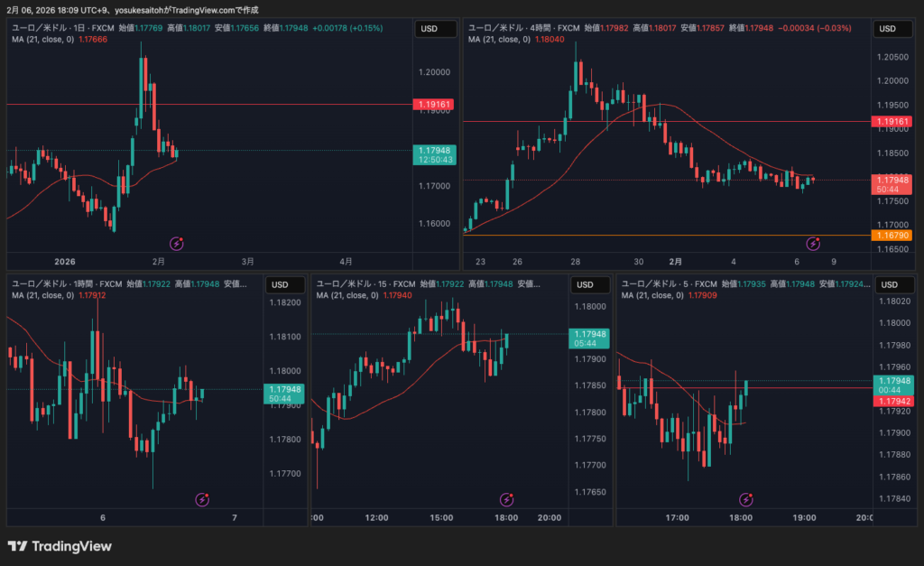
Task: Open the USD currency selector on the daily chart
Action: click(430, 29)
